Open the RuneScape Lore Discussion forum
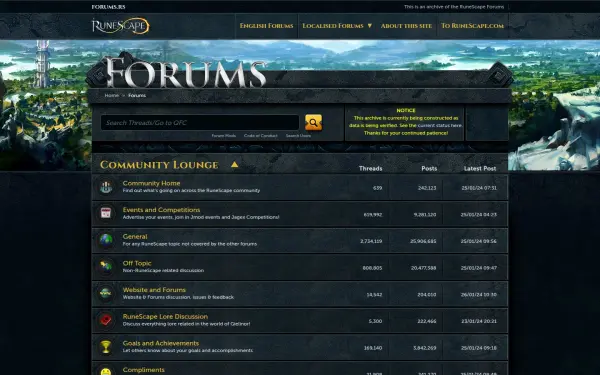The image size is (600, 375). [165, 316]
